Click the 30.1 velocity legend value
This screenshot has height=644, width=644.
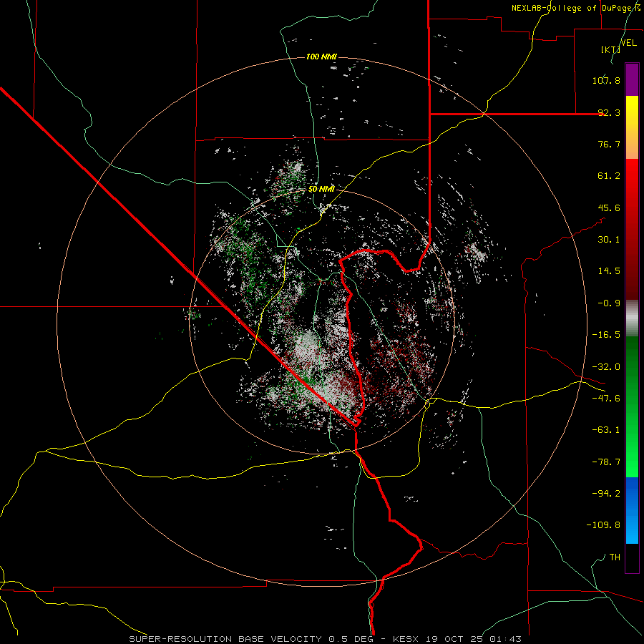click(609, 240)
